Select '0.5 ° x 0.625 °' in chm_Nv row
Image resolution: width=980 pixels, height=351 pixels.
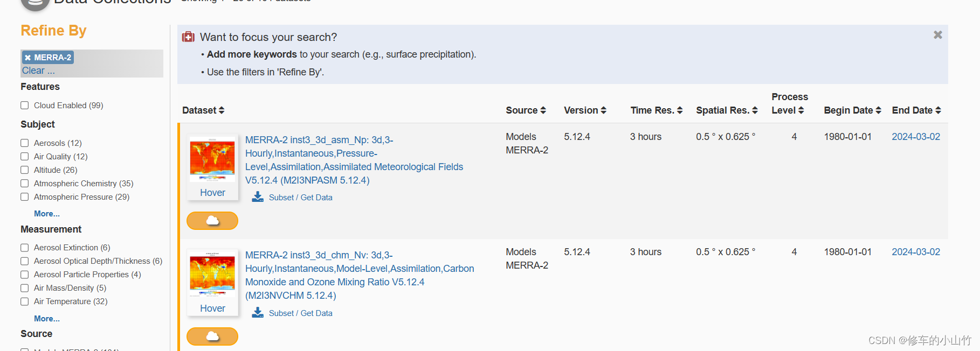point(726,252)
